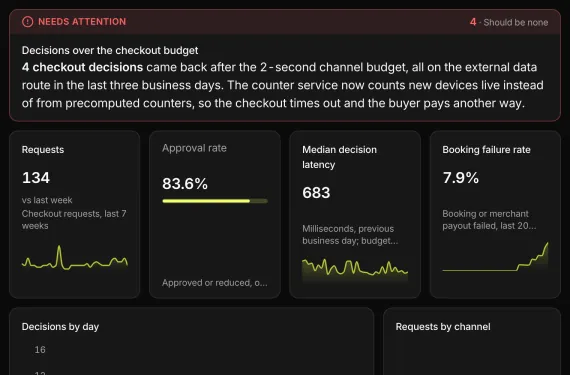Screen dimensions: 570x375
Task: Click 'Requests by channel' panel title
Action: [x=443, y=327]
